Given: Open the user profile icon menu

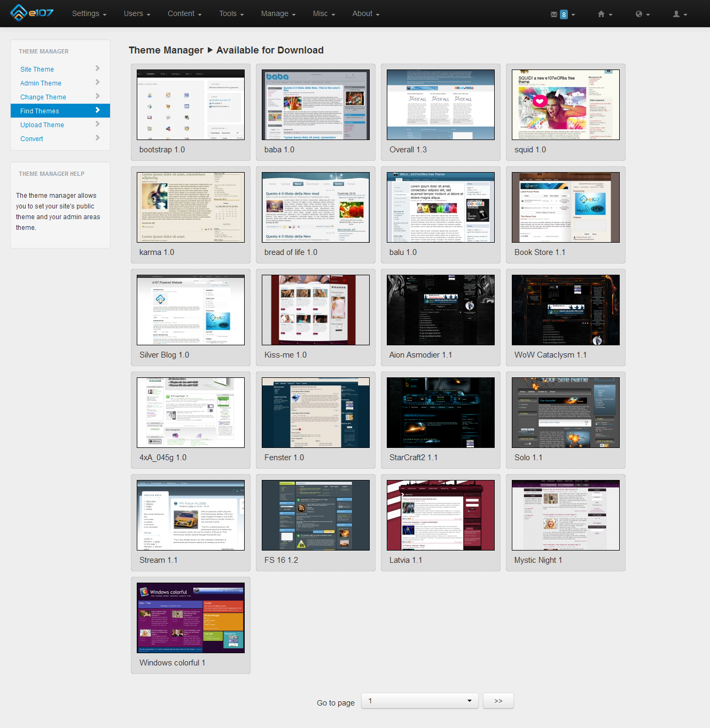Looking at the screenshot, I should point(680,14).
